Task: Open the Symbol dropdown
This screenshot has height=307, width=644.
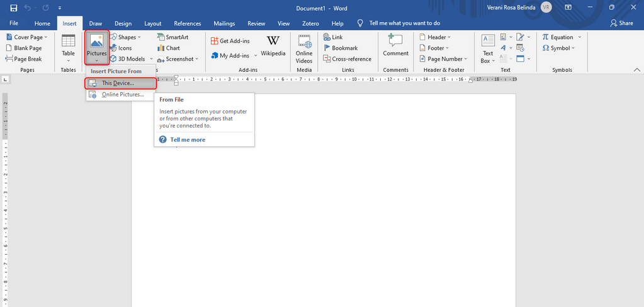Action: coord(559,48)
